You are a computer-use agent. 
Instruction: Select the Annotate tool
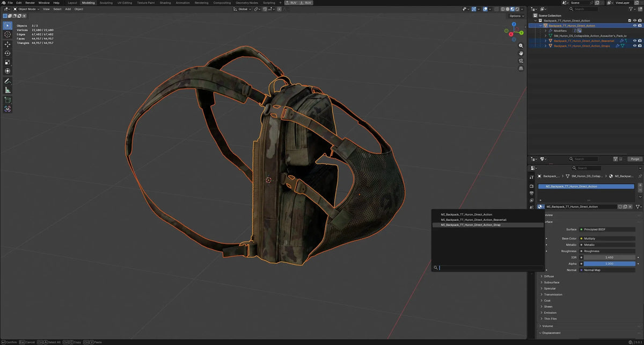point(8,81)
